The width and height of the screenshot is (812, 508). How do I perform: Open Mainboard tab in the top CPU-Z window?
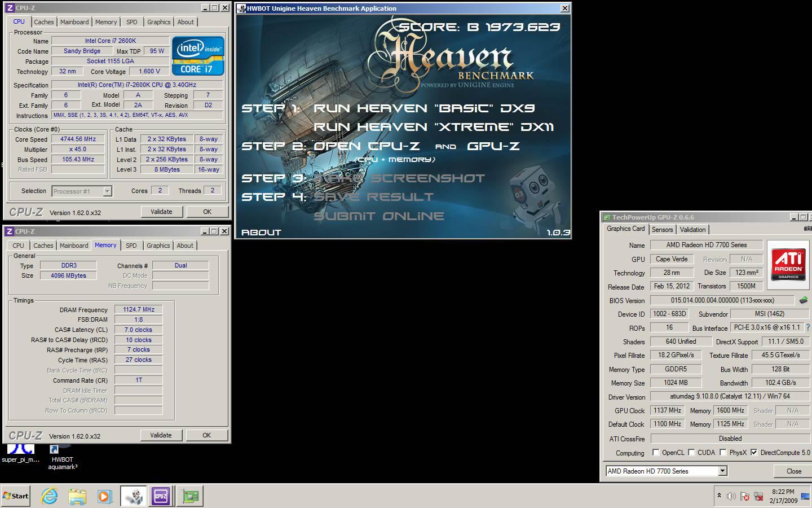tap(74, 22)
